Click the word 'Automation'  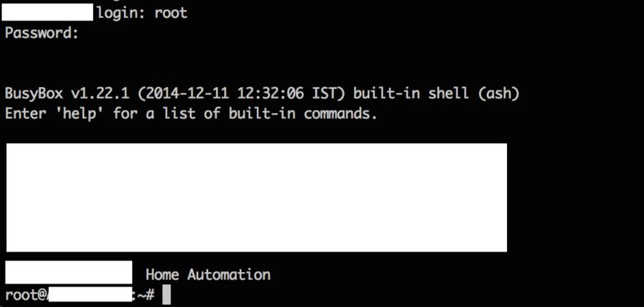(229, 274)
